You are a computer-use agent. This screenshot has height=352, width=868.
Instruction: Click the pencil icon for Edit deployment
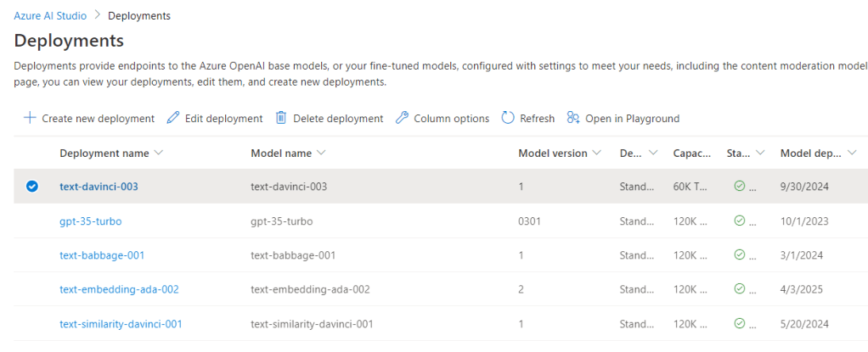click(173, 119)
